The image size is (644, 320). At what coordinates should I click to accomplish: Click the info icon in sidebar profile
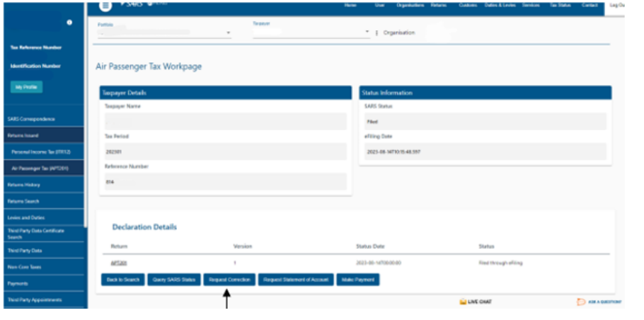click(x=69, y=23)
